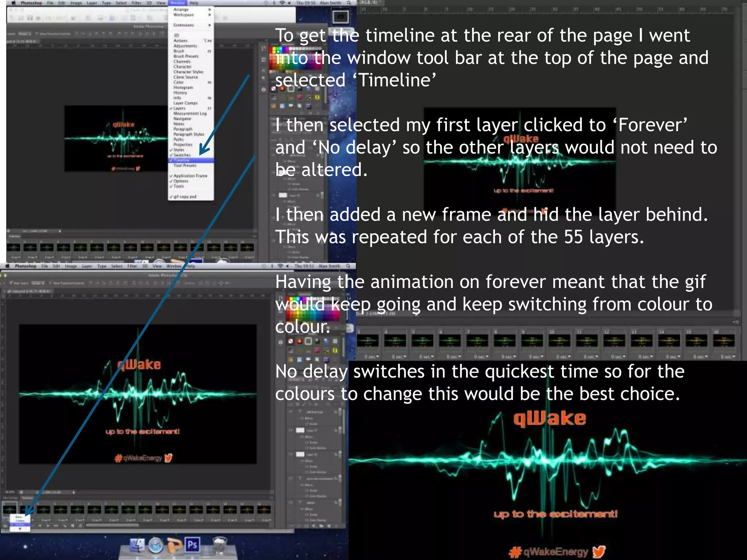Click next frame button in bottom timeline
This screenshot has height=560, width=747.
point(56,526)
